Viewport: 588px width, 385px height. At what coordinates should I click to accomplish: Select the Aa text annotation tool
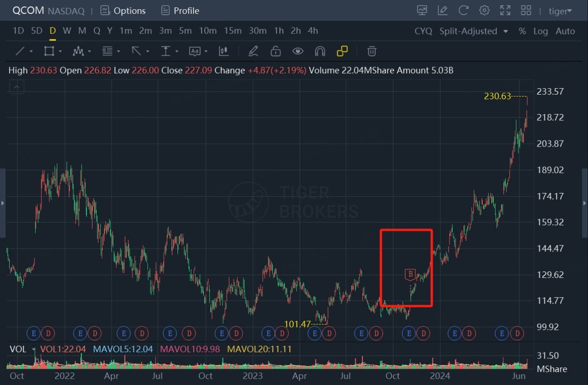(x=195, y=51)
